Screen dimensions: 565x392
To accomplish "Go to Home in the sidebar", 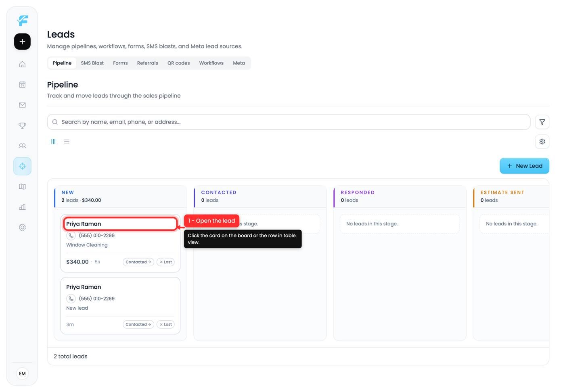I will tap(22, 64).
